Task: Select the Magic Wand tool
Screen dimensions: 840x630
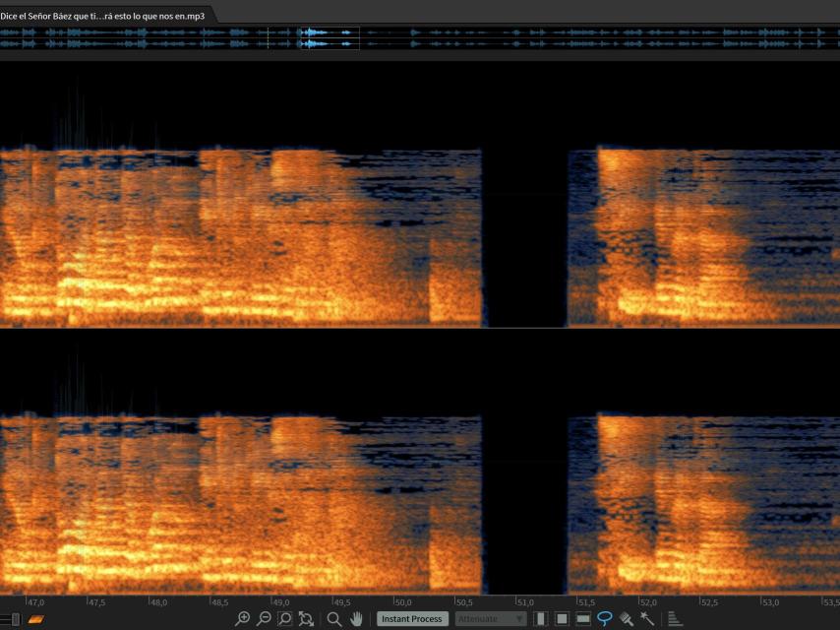Action: coord(647,619)
